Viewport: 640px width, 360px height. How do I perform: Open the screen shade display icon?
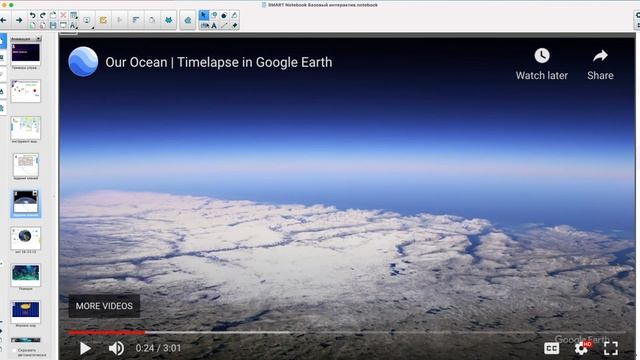(63, 25)
